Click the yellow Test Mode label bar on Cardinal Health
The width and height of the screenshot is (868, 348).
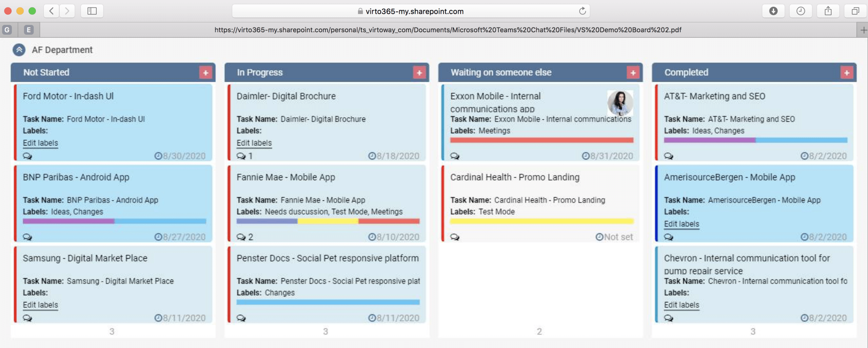point(541,221)
